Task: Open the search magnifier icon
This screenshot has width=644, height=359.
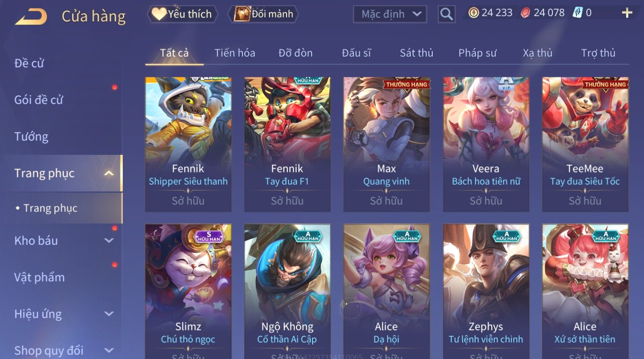Action: click(446, 14)
